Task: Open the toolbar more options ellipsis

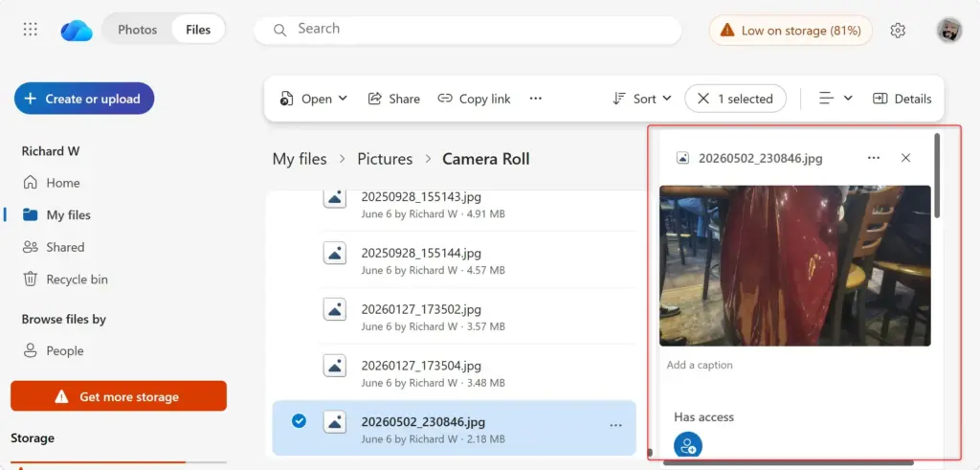Action: tap(536, 99)
